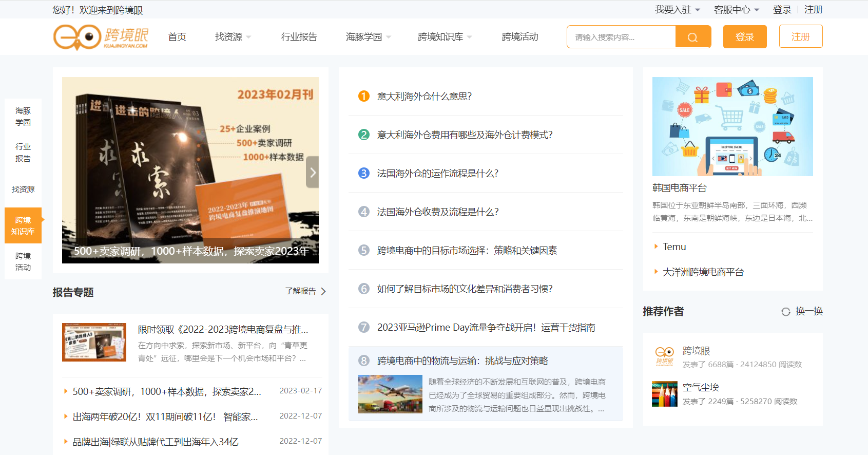The width and height of the screenshot is (868, 455).
Task: Click the 换一换 refresh icon
Action: (x=785, y=312)
